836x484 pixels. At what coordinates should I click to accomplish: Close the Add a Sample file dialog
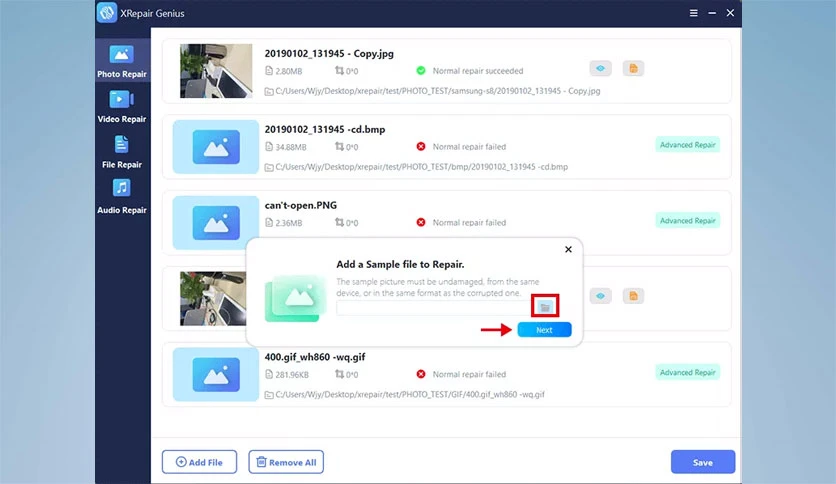click(568, 249)
